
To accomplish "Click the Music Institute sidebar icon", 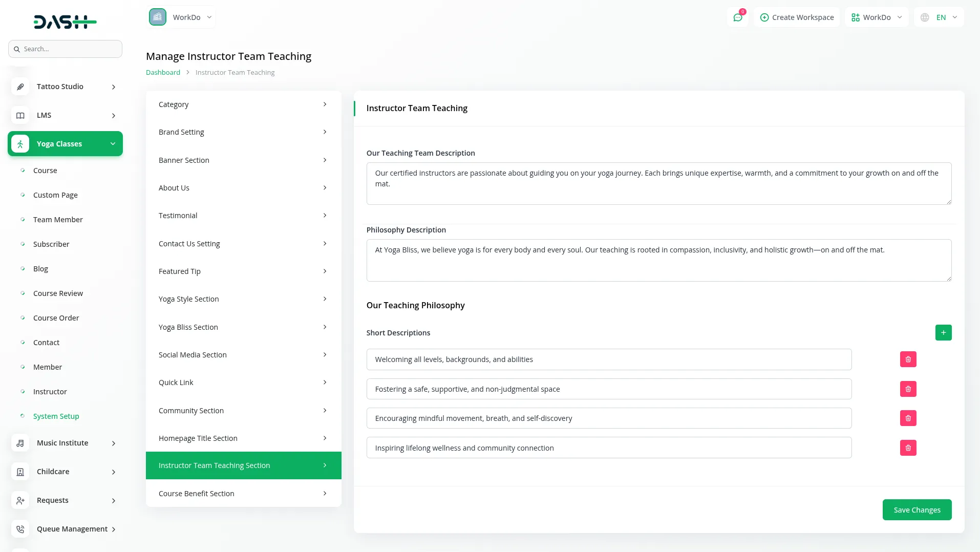I will coord(20,443).
